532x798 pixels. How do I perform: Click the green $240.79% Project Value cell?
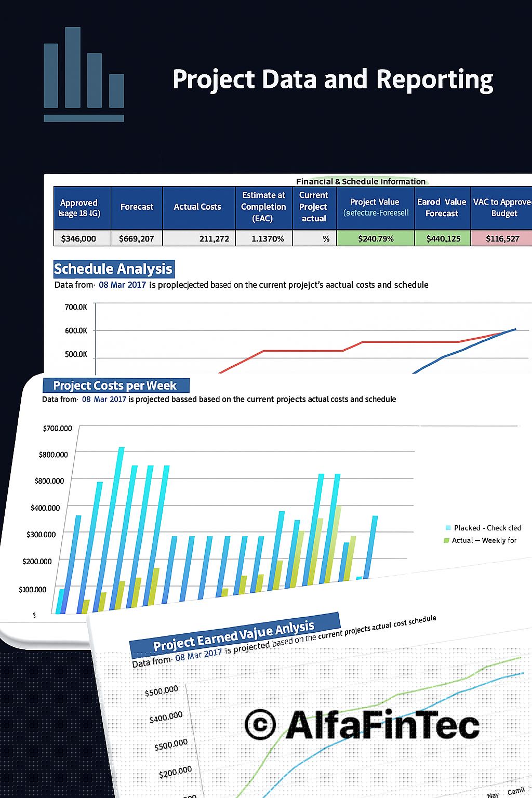(x=375, y=238)
